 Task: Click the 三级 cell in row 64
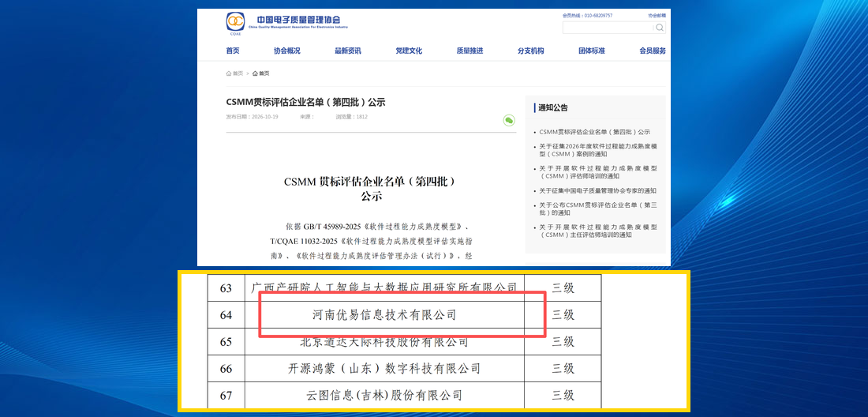tap(563, 315)
